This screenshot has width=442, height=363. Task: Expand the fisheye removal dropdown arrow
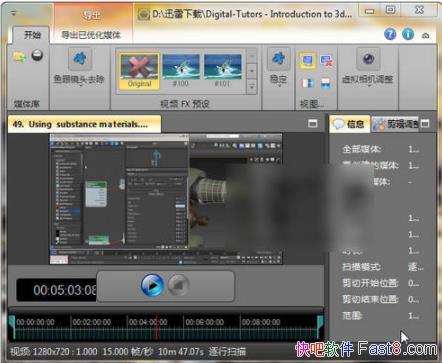click(80, 86)
